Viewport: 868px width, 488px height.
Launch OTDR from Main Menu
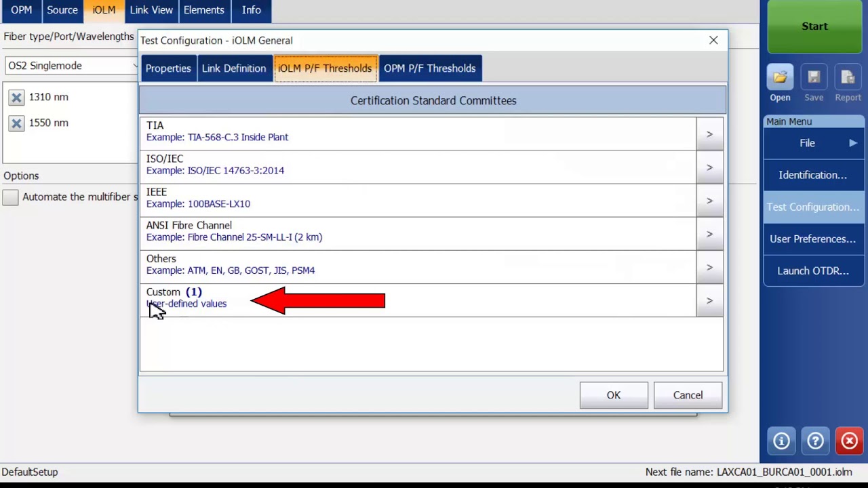pos(814,270)
